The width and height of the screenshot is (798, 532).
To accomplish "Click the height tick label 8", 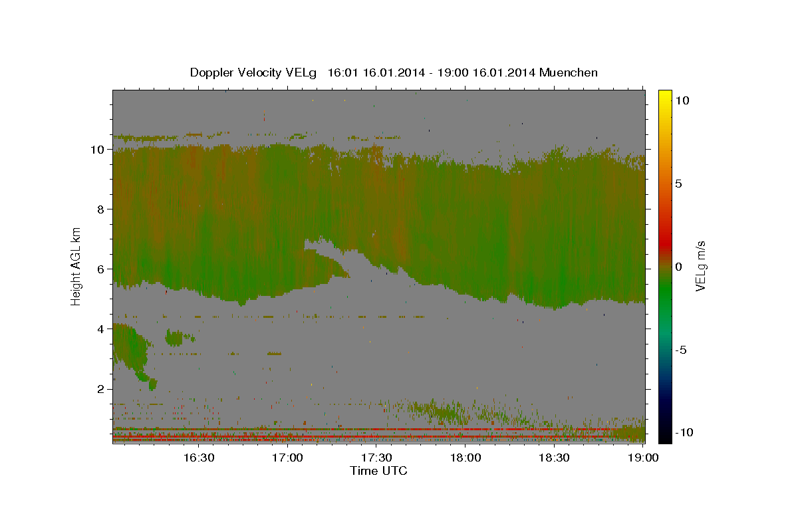I will 102,209.
